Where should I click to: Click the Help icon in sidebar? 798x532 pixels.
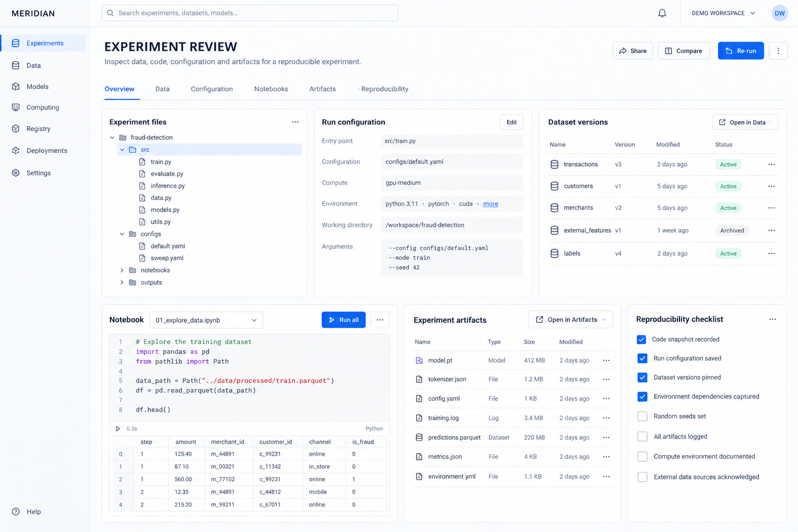click(16, 512)
